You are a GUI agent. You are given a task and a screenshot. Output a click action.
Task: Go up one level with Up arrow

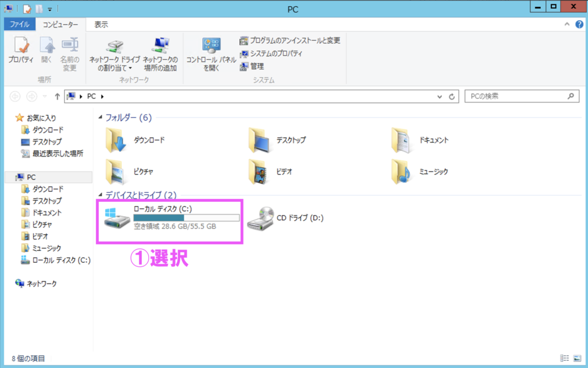tap(57, 97)
